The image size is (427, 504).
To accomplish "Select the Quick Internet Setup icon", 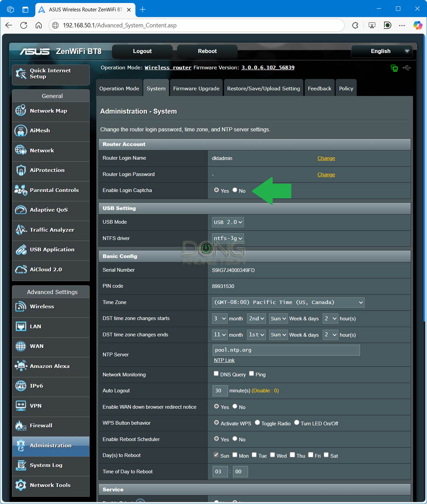I will pyautogui.click(x=21, y=74).
